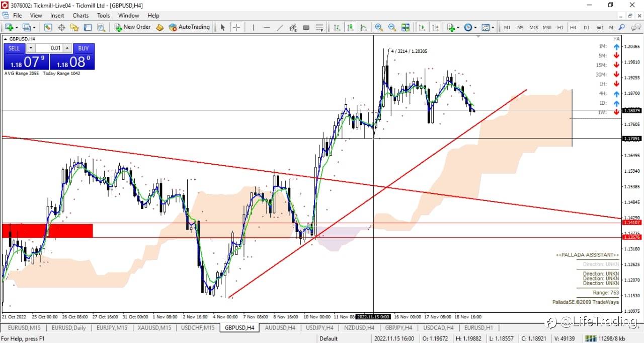Open the Periods clock dropdown
The image size is (644, 343).
[470, 27]
